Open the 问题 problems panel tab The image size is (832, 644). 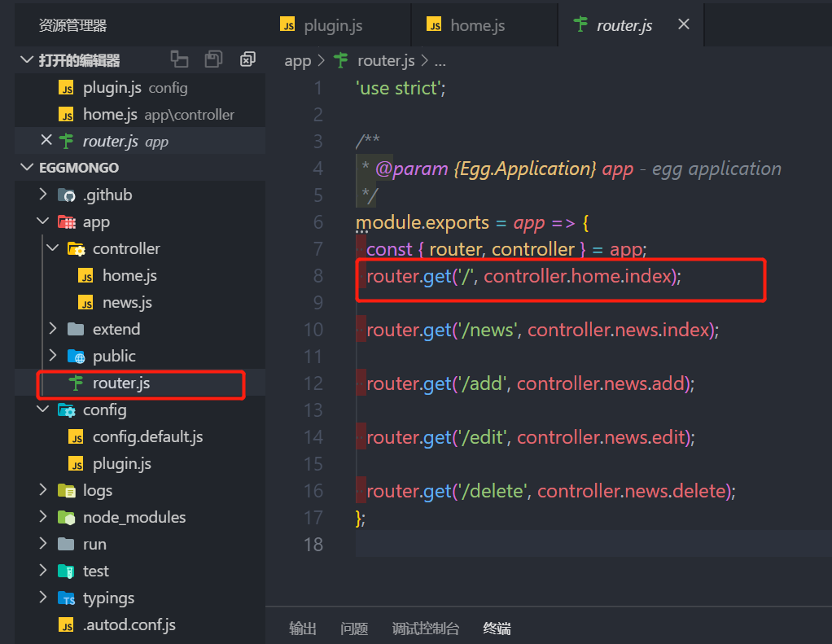(x=354, y=628)
